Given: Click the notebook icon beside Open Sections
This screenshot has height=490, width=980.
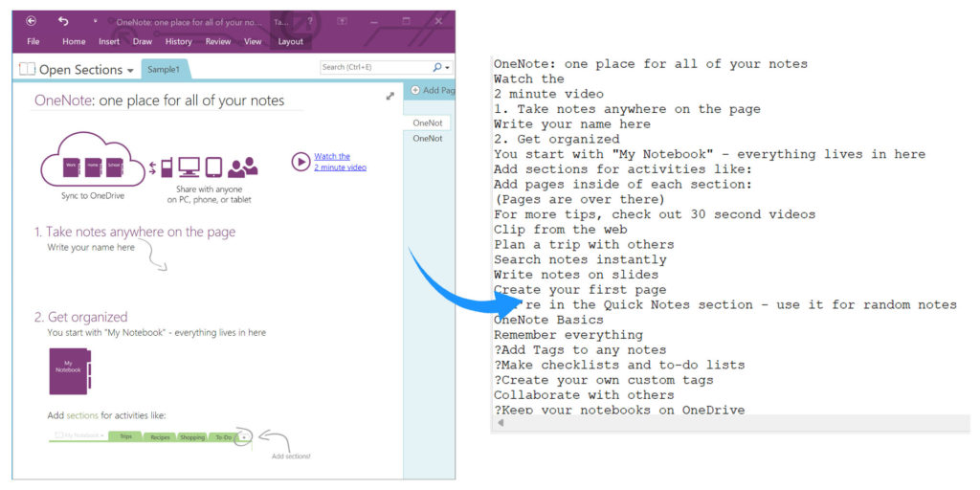Looking at the screenshot, I should pos(27,69).
